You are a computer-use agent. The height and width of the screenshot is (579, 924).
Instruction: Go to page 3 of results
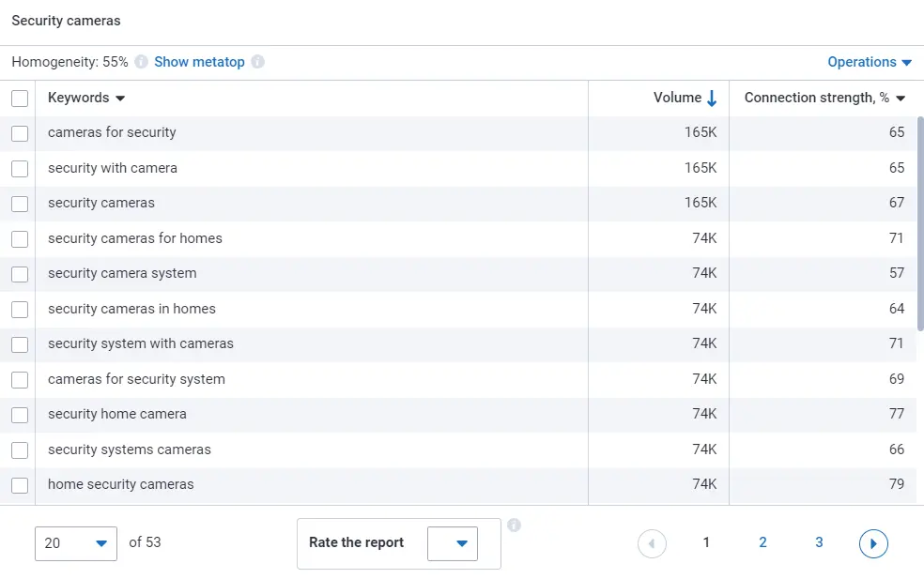[x=819, y=542]
